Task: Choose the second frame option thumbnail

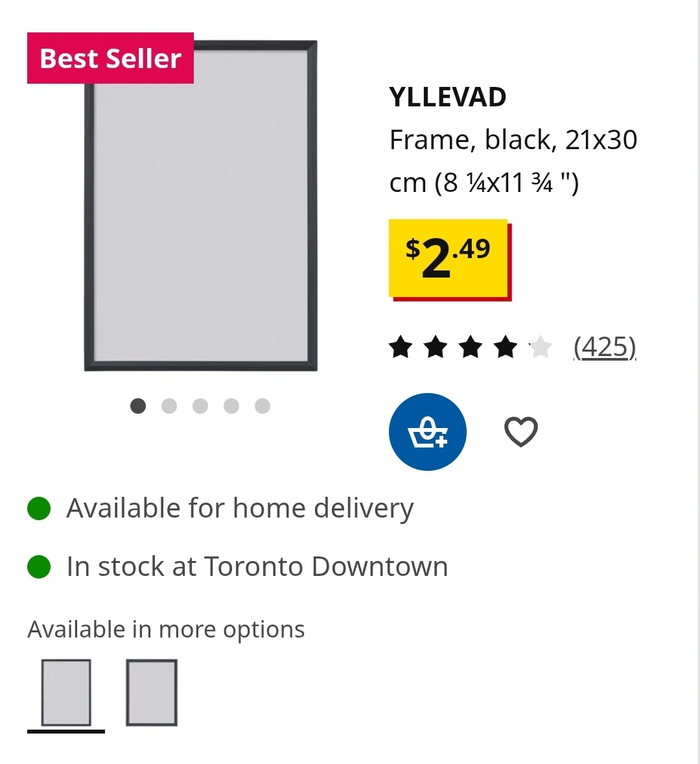Action: pyautogui.click(x=152, y=693)
